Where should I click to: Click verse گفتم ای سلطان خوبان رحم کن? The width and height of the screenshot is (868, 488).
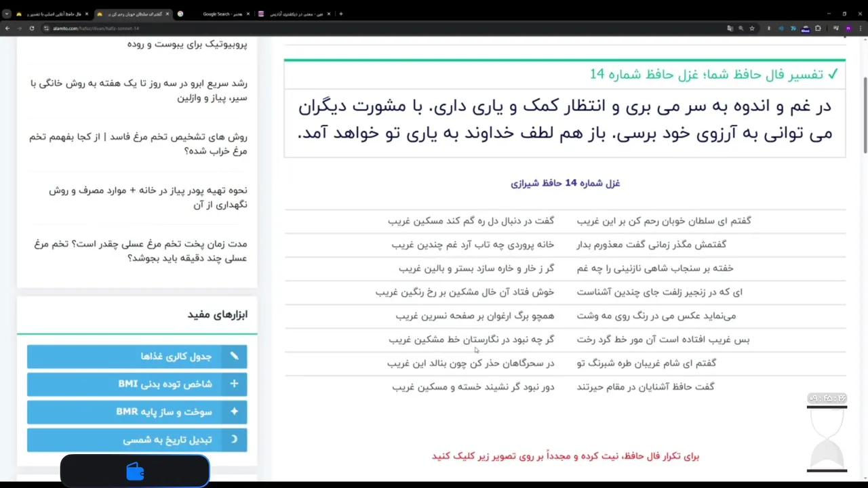pyautogui.click(x=664, y=221)
